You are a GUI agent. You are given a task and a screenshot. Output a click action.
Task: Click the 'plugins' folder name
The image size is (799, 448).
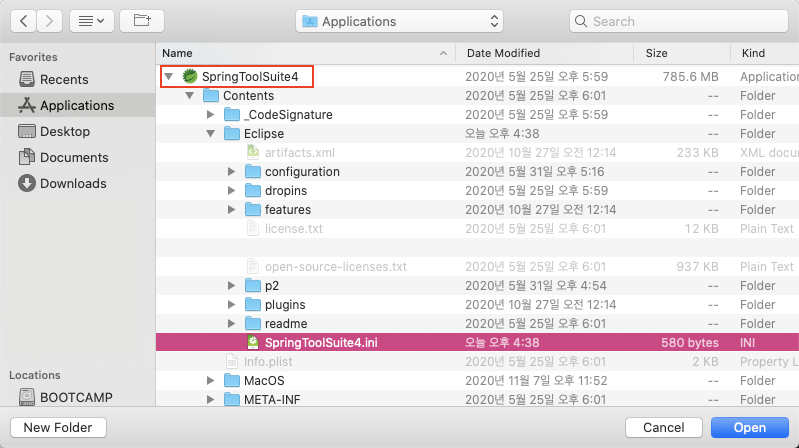coord(285,305)
